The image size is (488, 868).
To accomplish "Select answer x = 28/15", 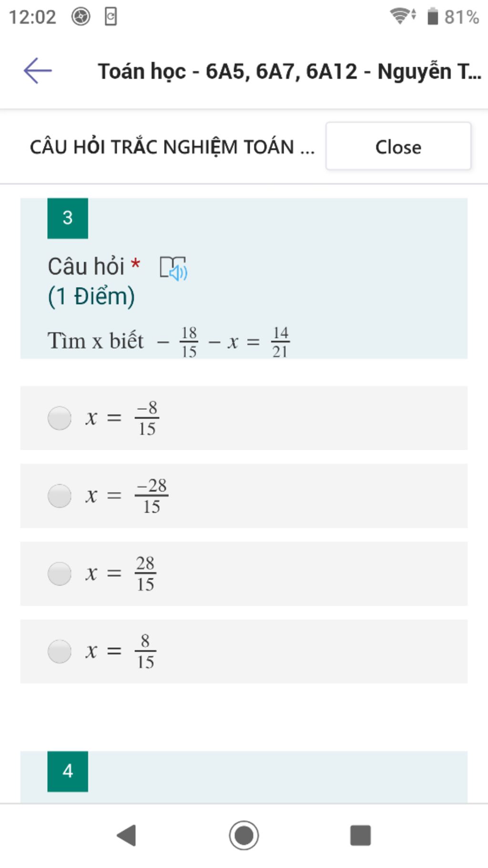I will (244, 573).
